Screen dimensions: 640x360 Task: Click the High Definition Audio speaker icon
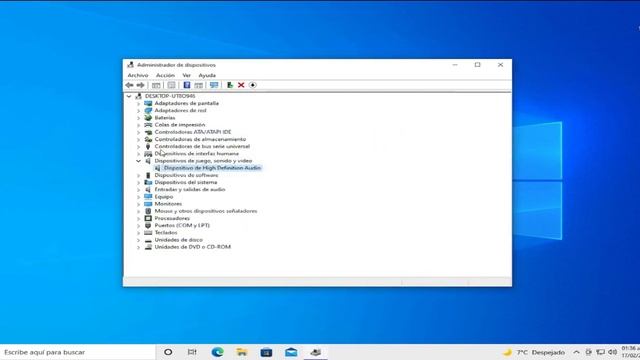click(x=158, y=168)
